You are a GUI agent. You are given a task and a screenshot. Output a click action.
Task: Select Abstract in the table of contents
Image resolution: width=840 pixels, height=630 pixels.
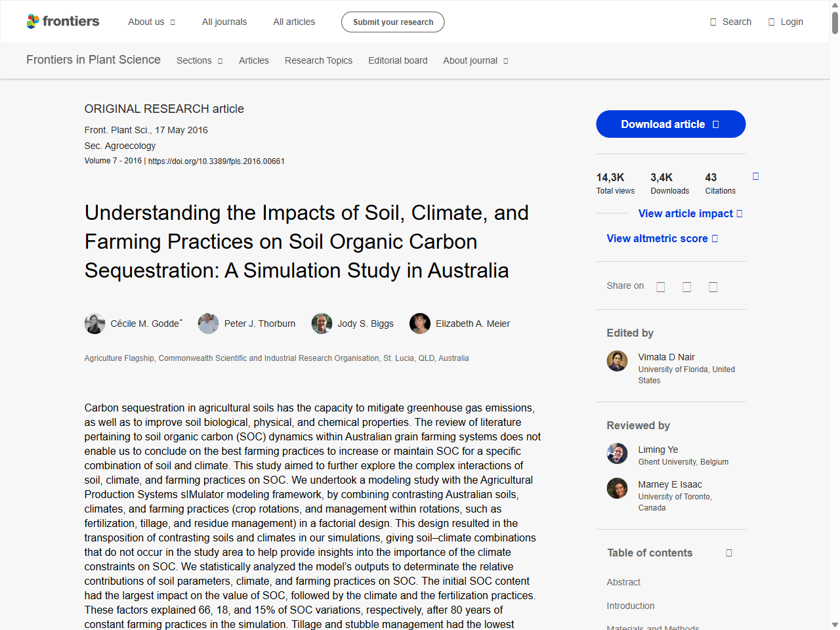pos(623,582)
